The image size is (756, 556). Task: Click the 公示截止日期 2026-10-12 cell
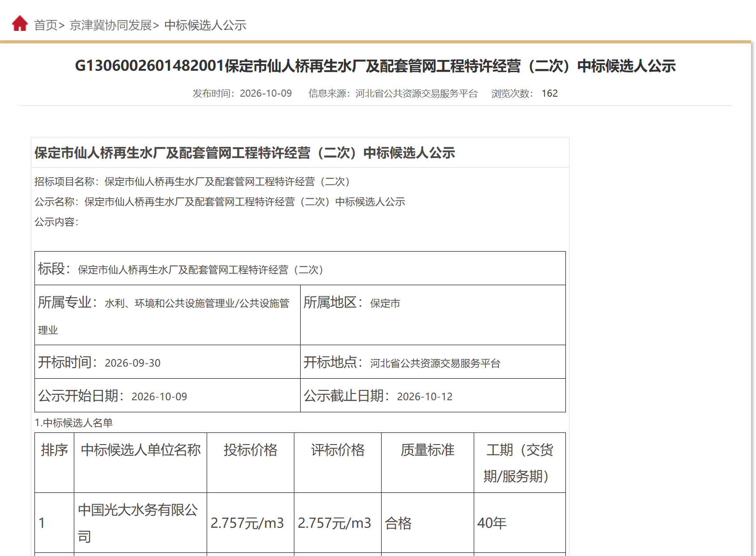(x=433, y=395)
